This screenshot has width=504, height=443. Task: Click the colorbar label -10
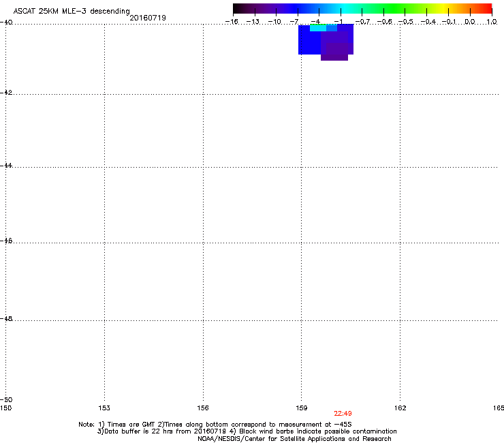click(x=274, y=22)
